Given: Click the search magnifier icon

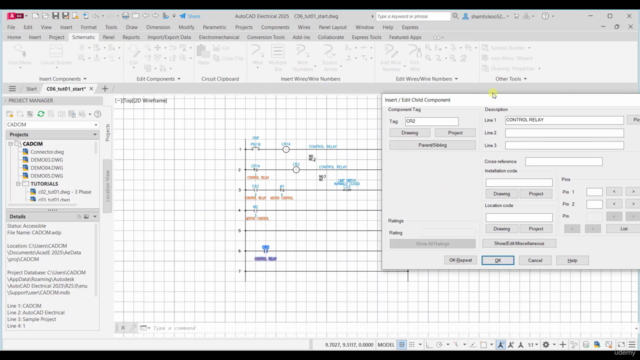Looking at the screenshot, I should click(455, 16).
